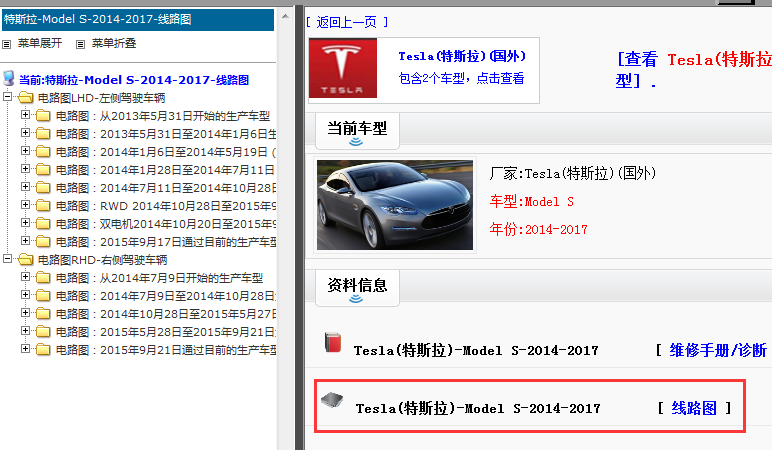Screen dimensions: 772x450
Task: Expand 2014年10月28日至2015年5月27日 node
Action: pos(25,313)
